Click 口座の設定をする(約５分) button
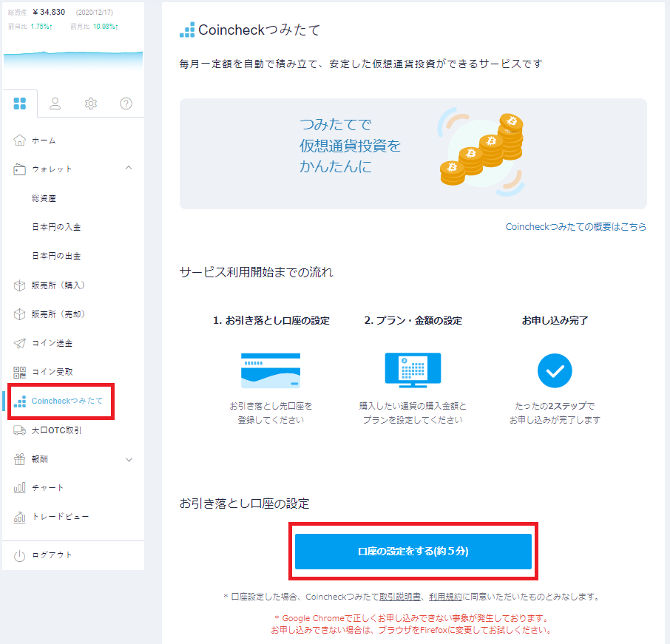The height and width of the screenshot is (644, 670). (413, 552)
